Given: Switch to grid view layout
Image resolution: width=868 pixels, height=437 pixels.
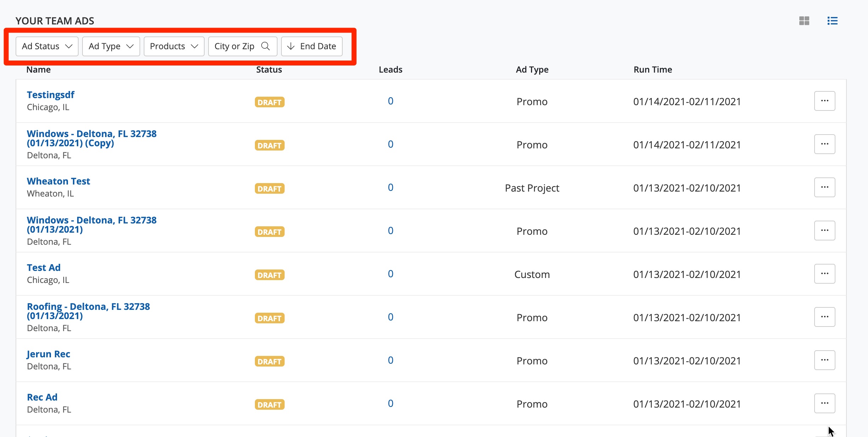Looking at the screenshot, I should [804, 21].
